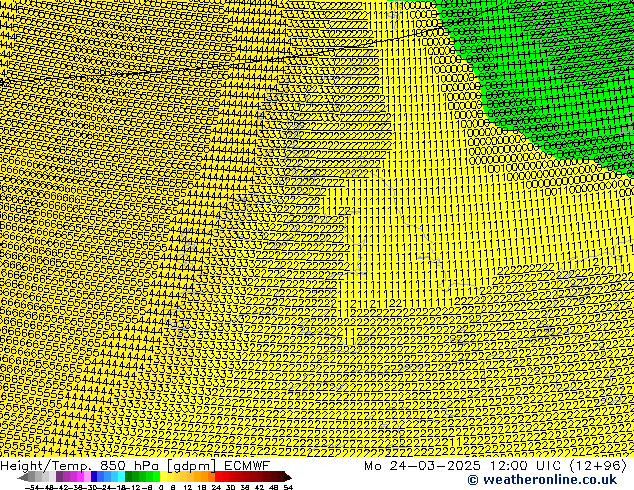Click the '-12' scale label
The width and height of the screenshot is (634, 490).
135,487
